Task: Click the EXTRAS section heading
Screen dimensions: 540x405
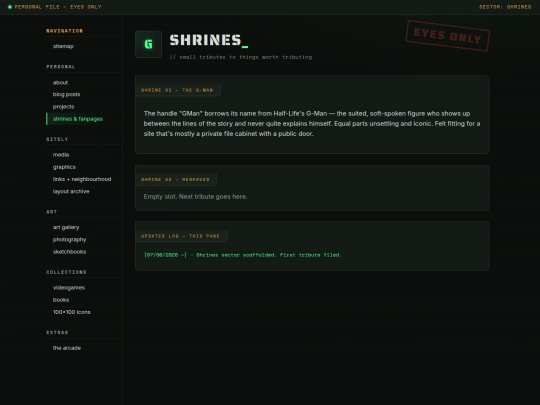Action: pyautogui.click(x=57, y=332)
